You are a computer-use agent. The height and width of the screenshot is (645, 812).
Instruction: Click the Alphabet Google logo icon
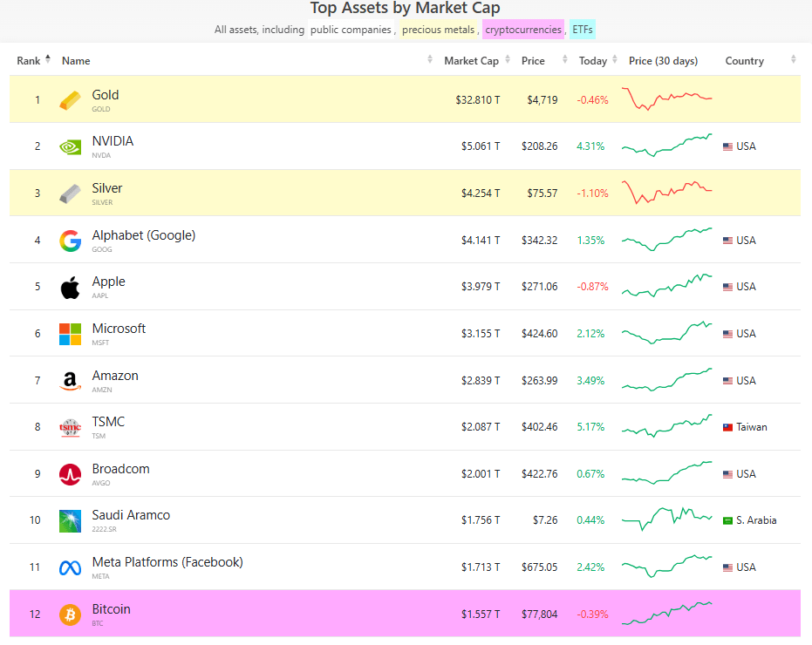click(70, 241)
